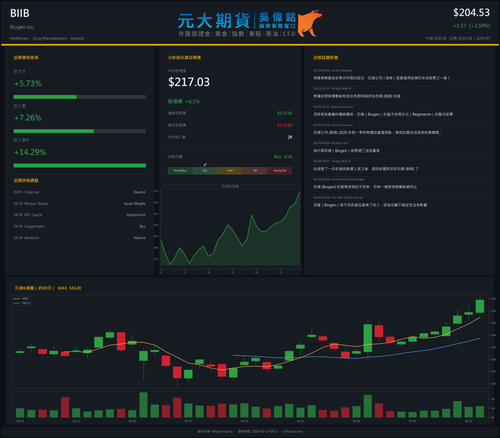Click the orange bull logo icon
Image resolution: width=500 pixels, height=438 pixels.
[310, 23]
